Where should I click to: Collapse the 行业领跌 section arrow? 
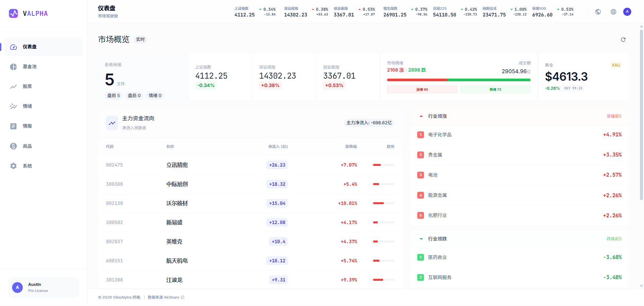[421, 239]
